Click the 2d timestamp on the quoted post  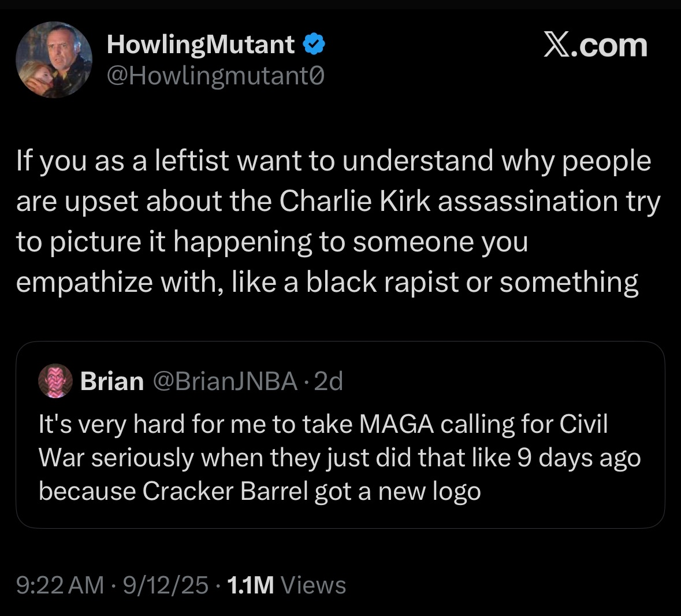(328, 381)
